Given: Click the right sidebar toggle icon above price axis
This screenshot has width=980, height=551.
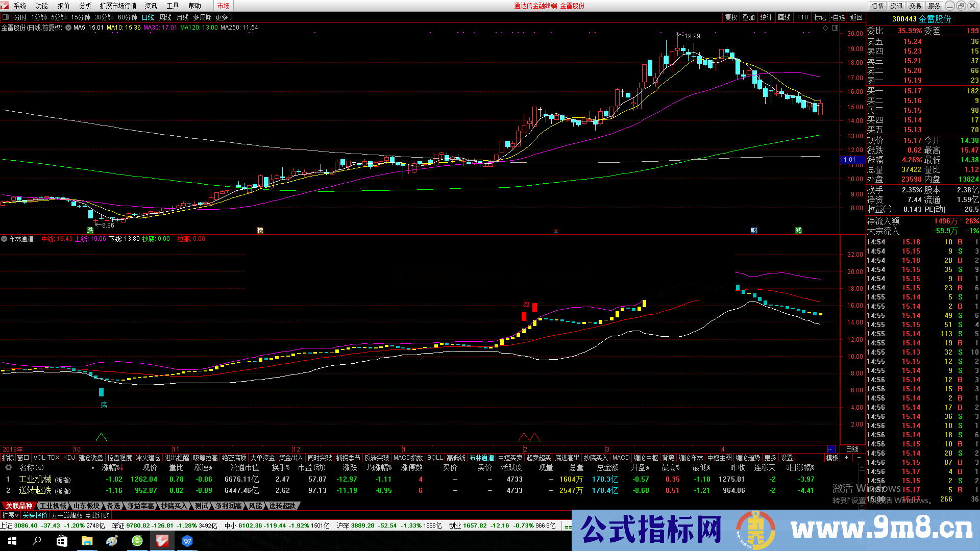Looking at the screenshot, I should pos(835,28).
